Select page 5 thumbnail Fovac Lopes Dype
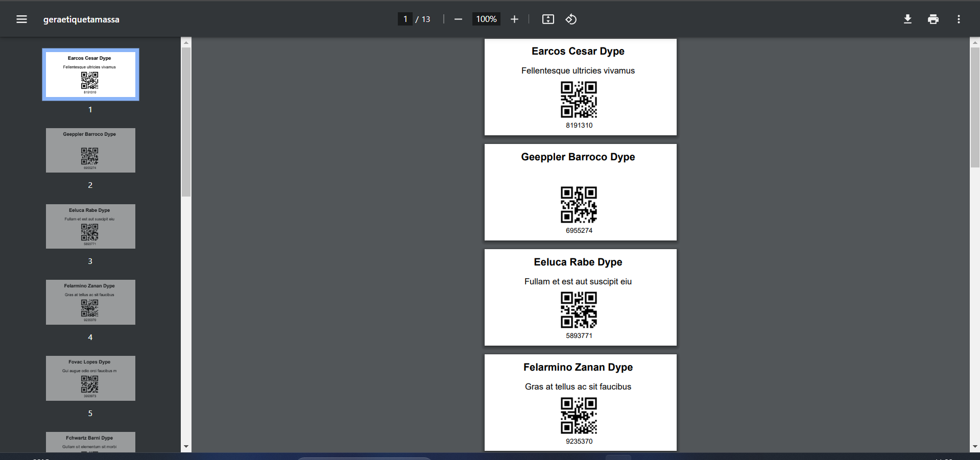980x460 pixels. pos(90,378)
